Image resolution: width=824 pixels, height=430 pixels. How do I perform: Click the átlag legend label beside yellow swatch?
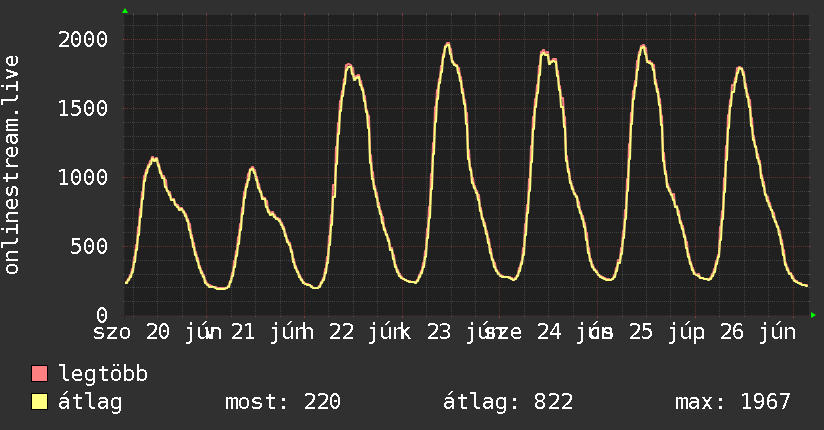tap(90, 402)
